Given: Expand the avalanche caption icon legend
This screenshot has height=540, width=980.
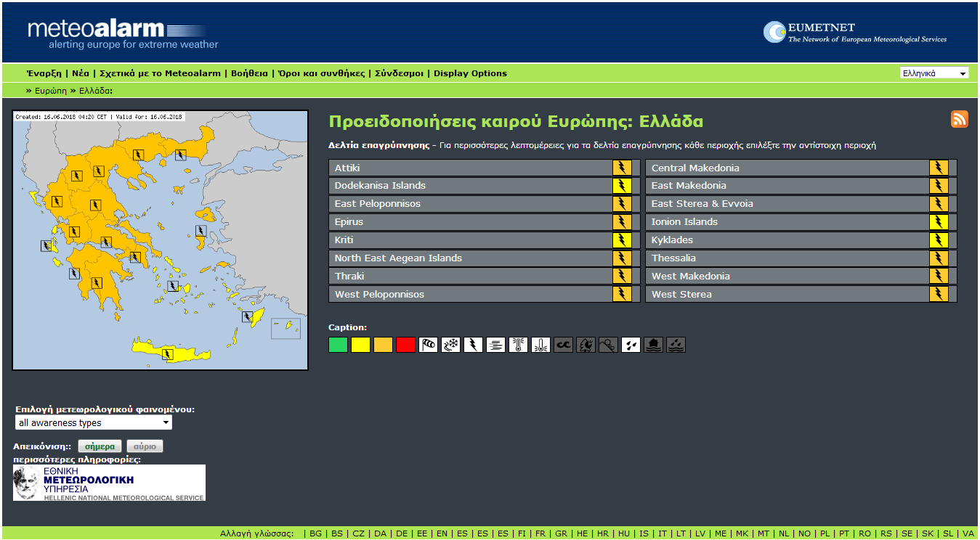Looking at the screenshot, I should pos(608,345).
